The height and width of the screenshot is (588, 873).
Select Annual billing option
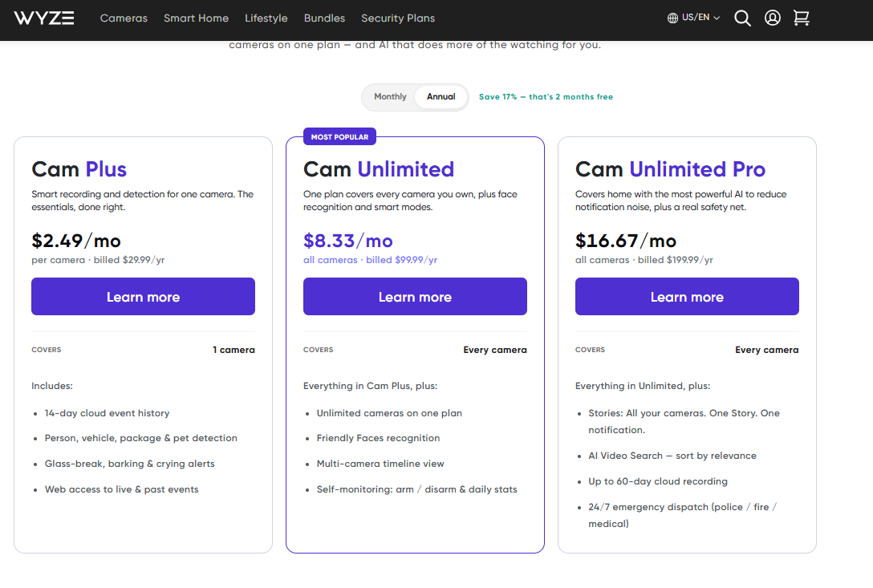pyautogui.click(x=441, y=96)
